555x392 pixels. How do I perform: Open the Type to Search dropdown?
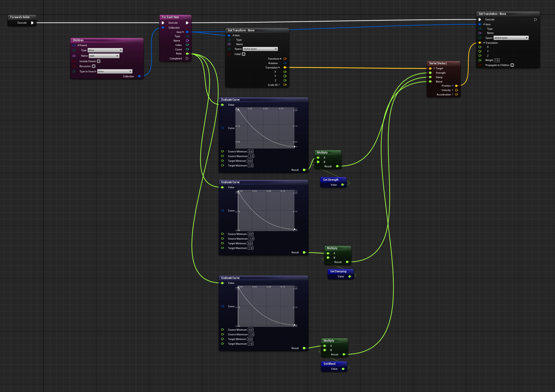point(115,71)
